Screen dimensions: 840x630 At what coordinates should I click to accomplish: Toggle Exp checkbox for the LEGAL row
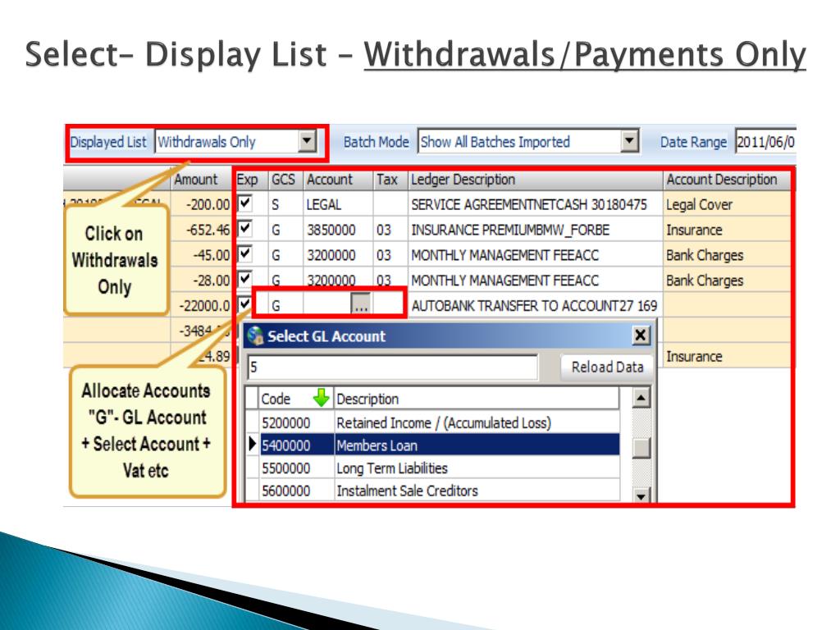pos(244,203)
